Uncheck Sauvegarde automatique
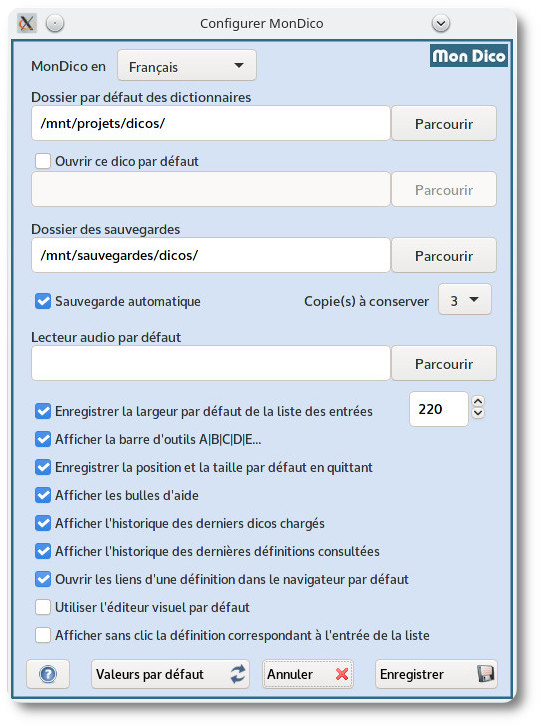This screenshot has height=726, width=540. (43, 301)
